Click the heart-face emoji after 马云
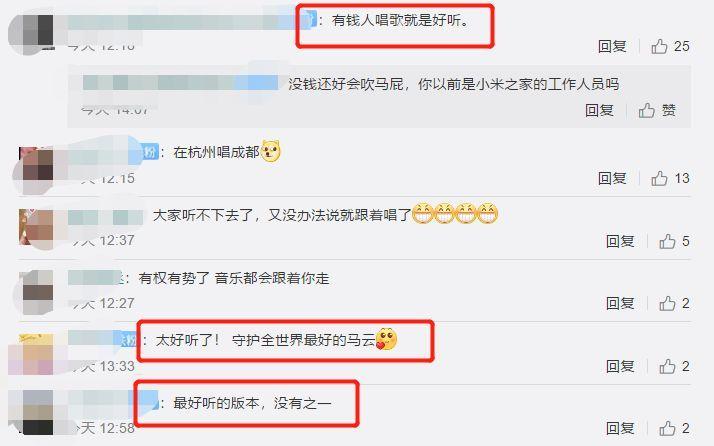The width and height of the screenshot is (714, 446). (387, 339)
